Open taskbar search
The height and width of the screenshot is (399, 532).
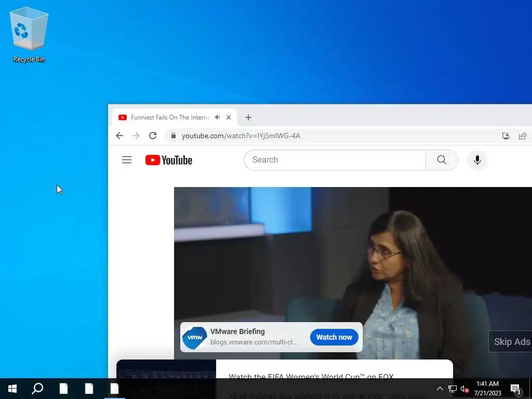tap(37, 389)
